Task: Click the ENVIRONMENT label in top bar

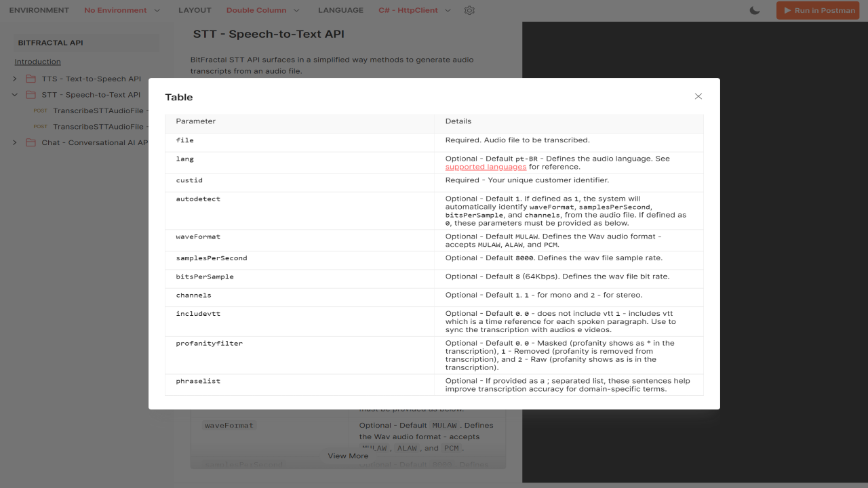Action: point(39,10)
